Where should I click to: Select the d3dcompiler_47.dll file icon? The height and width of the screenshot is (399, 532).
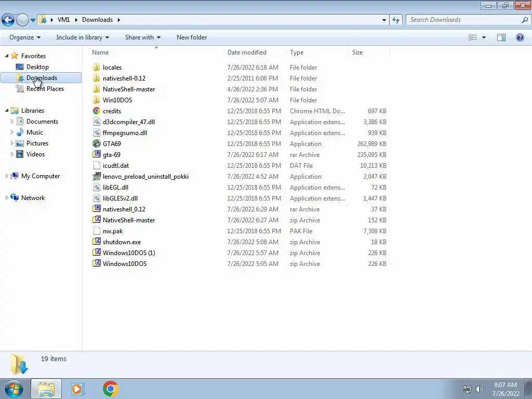tap(96, 122)
